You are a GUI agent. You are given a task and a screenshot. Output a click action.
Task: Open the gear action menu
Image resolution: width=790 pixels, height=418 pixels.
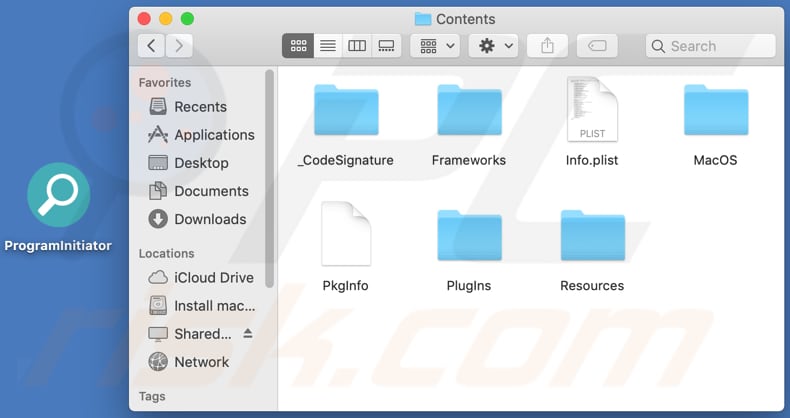(x=493, y=46)
